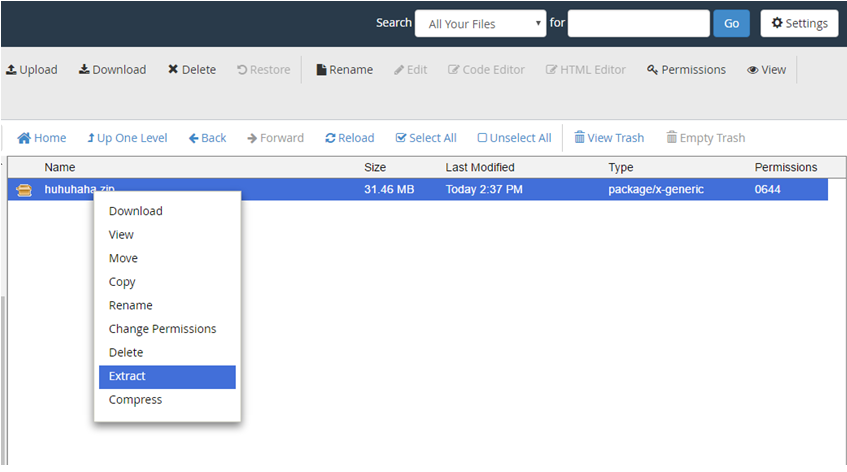Sort files by Size column header

pos(375,167)
